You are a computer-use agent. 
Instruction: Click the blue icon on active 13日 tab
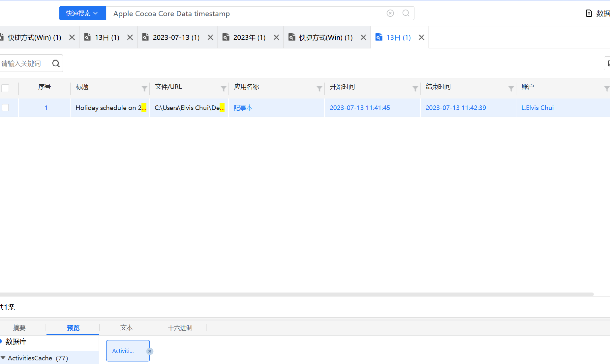(379, 37)
